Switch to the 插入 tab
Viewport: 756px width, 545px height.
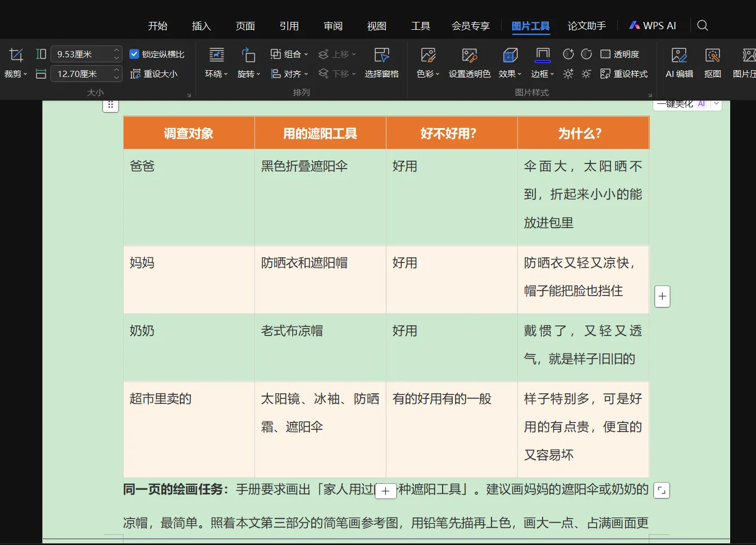point(201,26)
